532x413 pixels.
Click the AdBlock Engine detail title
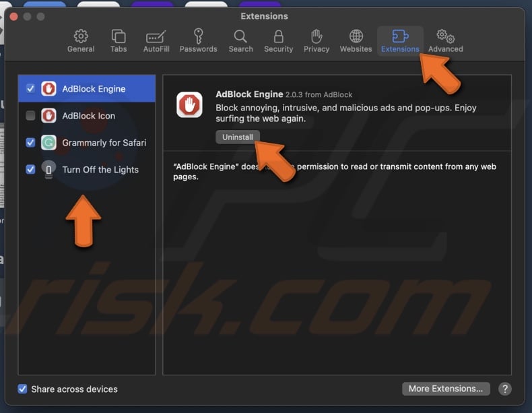249,94
